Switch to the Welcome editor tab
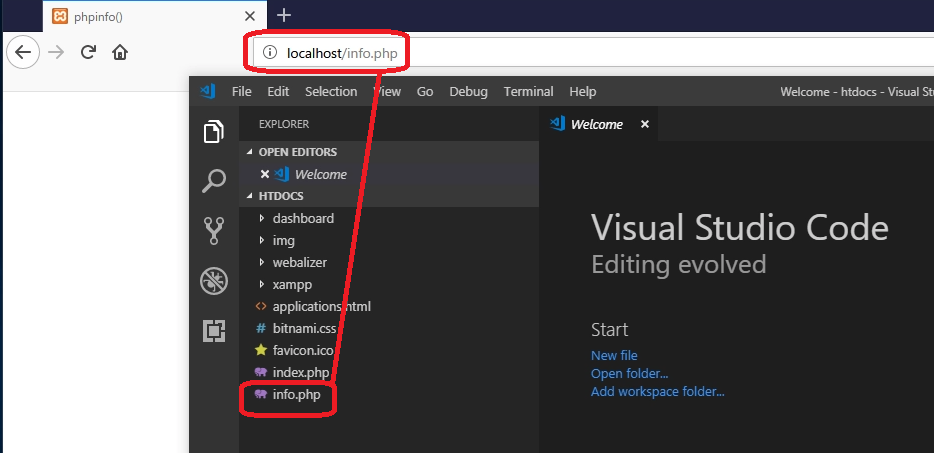The width and height of the screenshot is (934, 453). [x=599, y=124]
